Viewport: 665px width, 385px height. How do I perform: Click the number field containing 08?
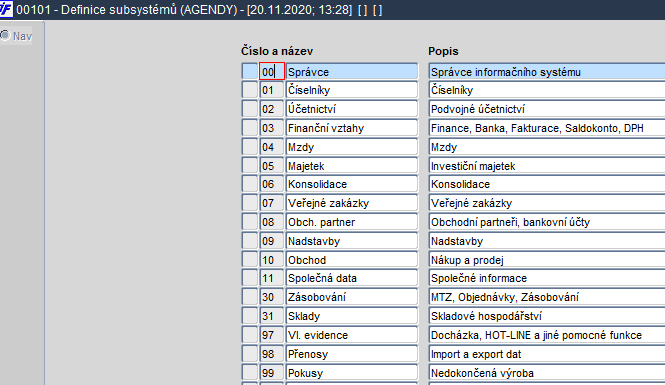(x=272, y=222)
